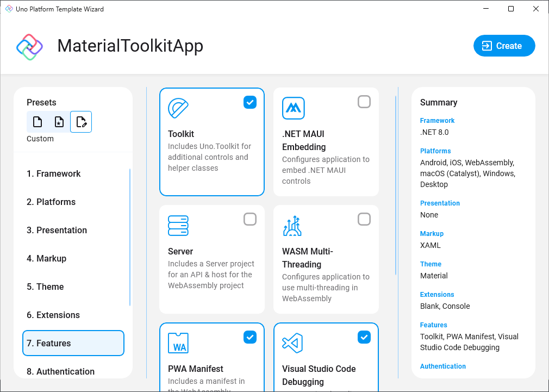Viewport: 549px width, 392px height.
Task: Click the Visual Studio Code Debugging icon
Action: tap(294, 343)
